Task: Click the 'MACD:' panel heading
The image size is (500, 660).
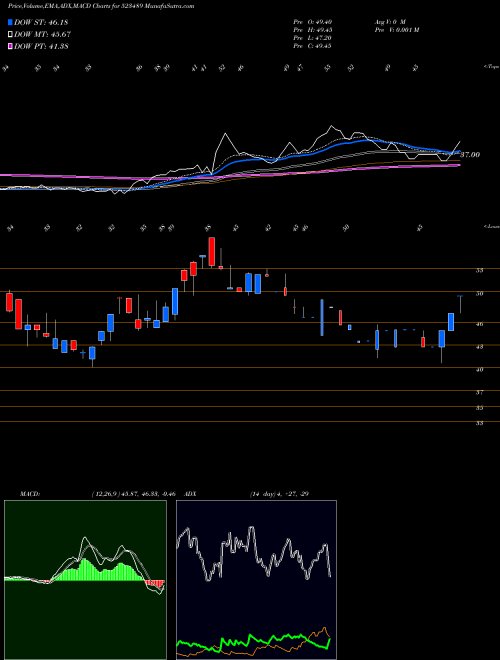Action: (29, 494)
